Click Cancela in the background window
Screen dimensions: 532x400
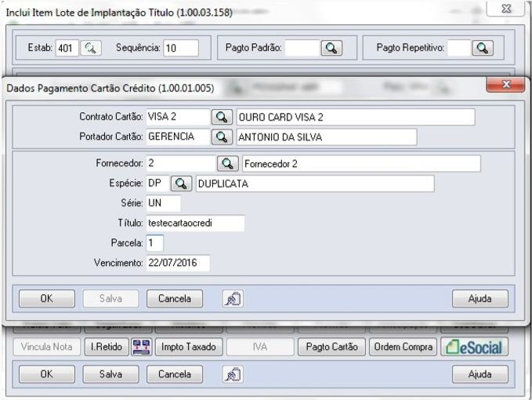point(175,374)
